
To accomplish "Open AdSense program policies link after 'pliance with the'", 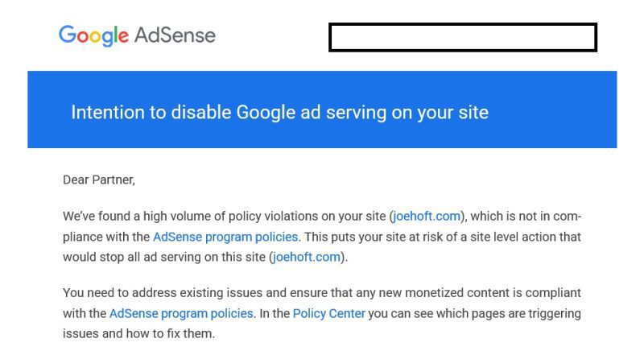I will pos(225,237).
